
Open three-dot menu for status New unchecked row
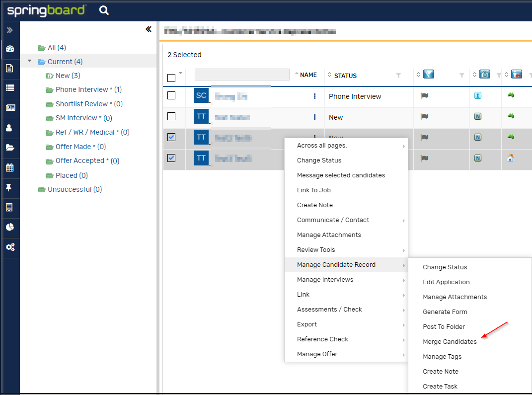coord(314,117)
